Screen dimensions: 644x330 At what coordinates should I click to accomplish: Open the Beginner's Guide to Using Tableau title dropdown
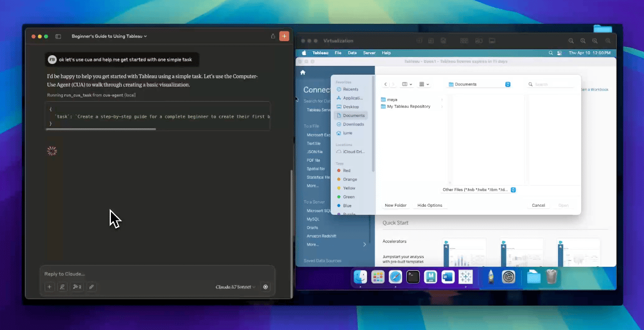point(109,36)
